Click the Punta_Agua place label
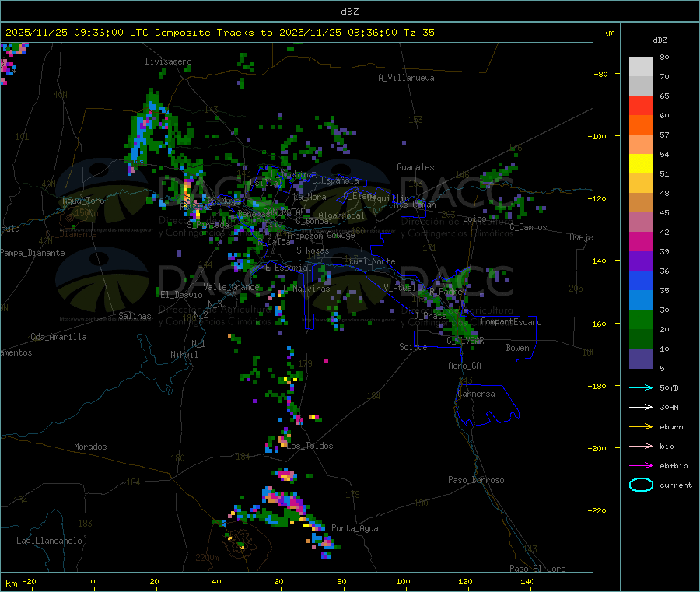 click(355, 528)
